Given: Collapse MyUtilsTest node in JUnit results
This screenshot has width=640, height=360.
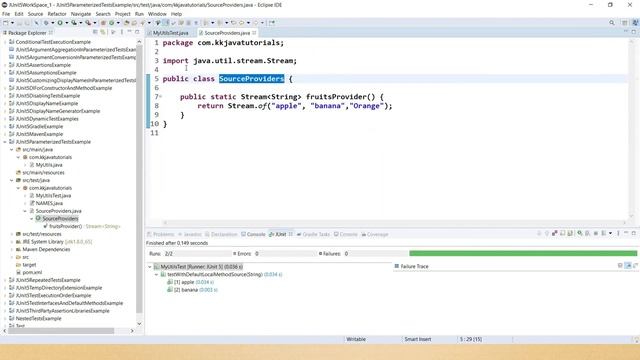Looking at the screenshot, I should pyautogui.click(x=150, y=267).
